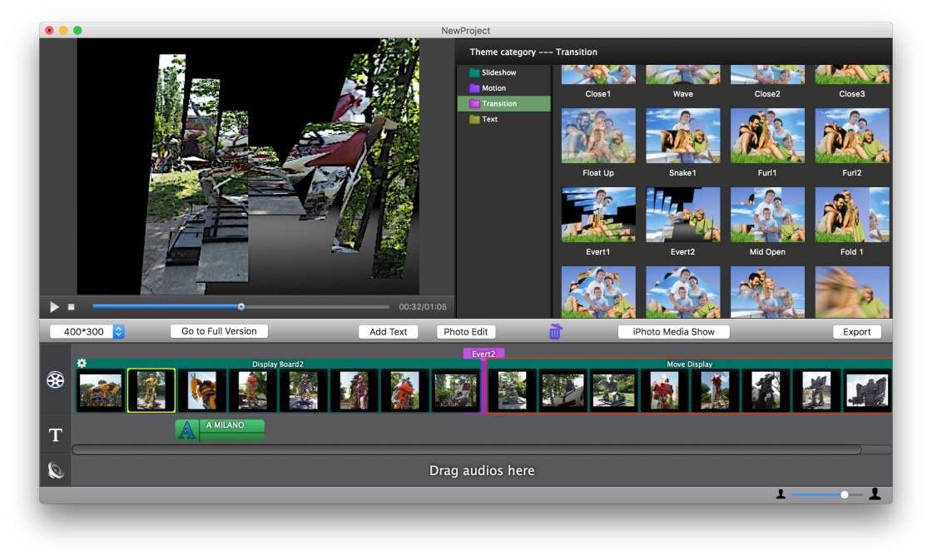
Task: Open settings gear on Display Board2 clip
Action: [x=82, y=364]
